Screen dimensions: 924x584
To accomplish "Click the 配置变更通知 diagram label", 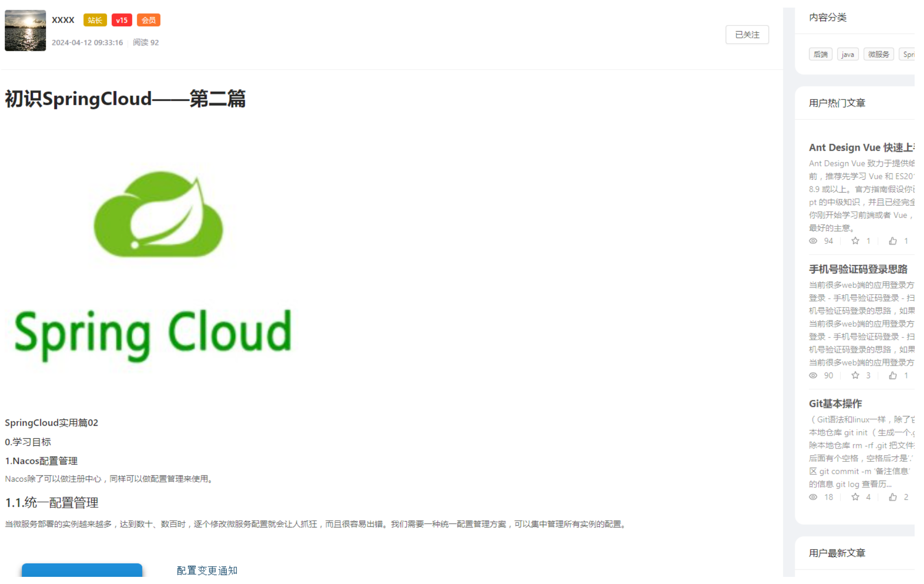I will 207,571.
